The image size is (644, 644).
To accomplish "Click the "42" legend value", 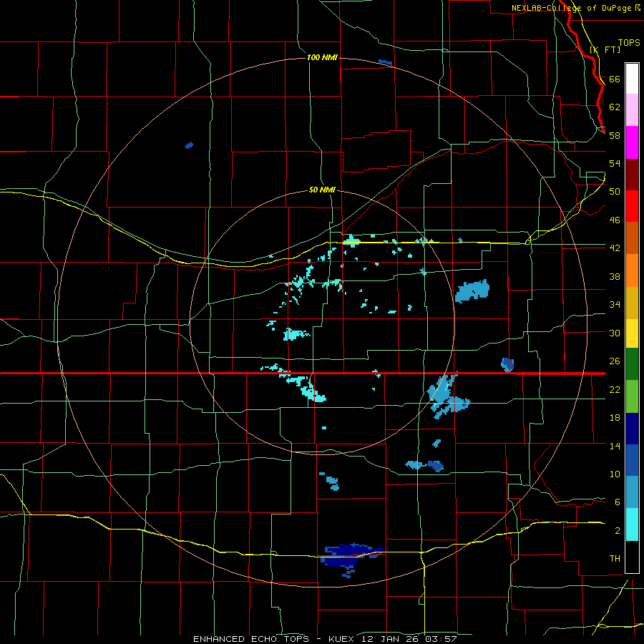I will (615, 248).
